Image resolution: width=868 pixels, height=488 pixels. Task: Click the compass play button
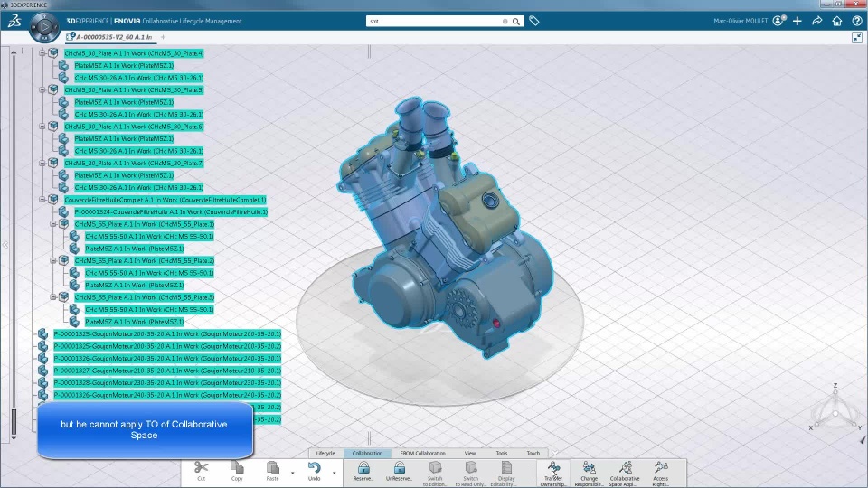coord(44,26)
